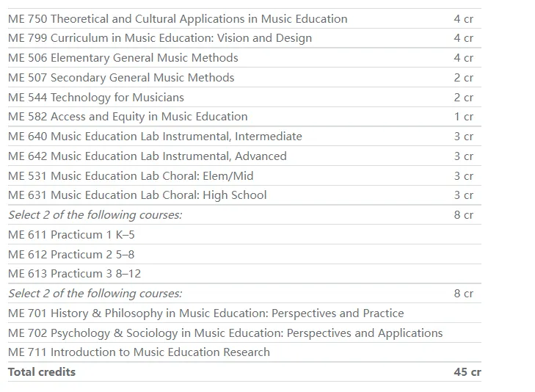Open ME 611 Practicum 1 K–5
The width and height of the screenshot is (535, 392).
[x=71, y=235]
